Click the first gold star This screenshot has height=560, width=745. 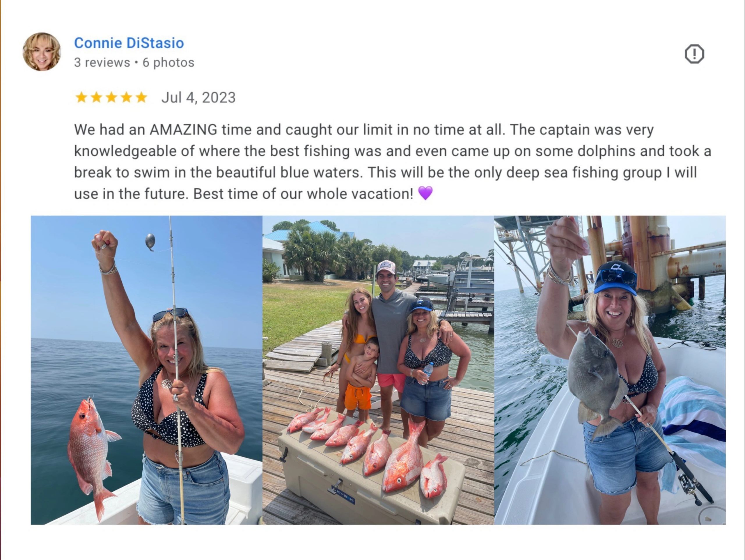pos(81,98)
